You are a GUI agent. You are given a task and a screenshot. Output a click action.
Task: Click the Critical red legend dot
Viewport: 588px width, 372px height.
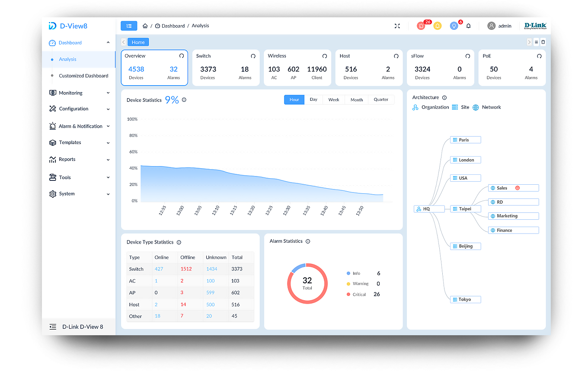[348, 295]
